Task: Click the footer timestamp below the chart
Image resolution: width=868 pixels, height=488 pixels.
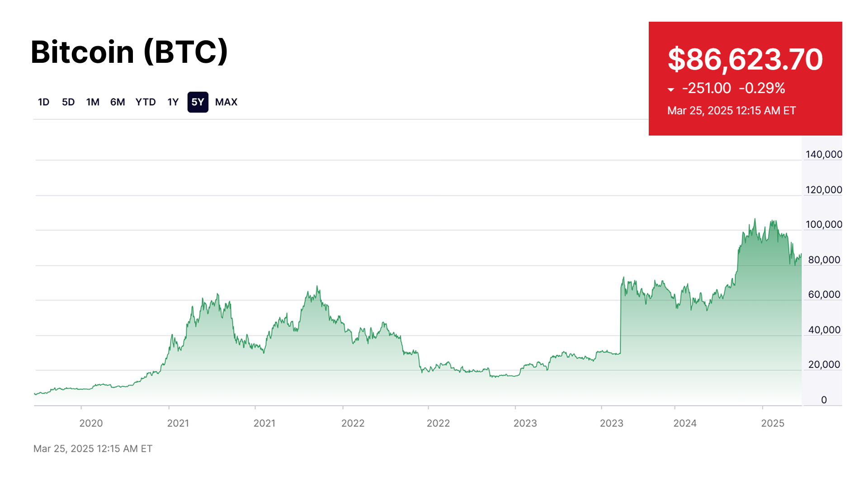Action: pos(93,449)
